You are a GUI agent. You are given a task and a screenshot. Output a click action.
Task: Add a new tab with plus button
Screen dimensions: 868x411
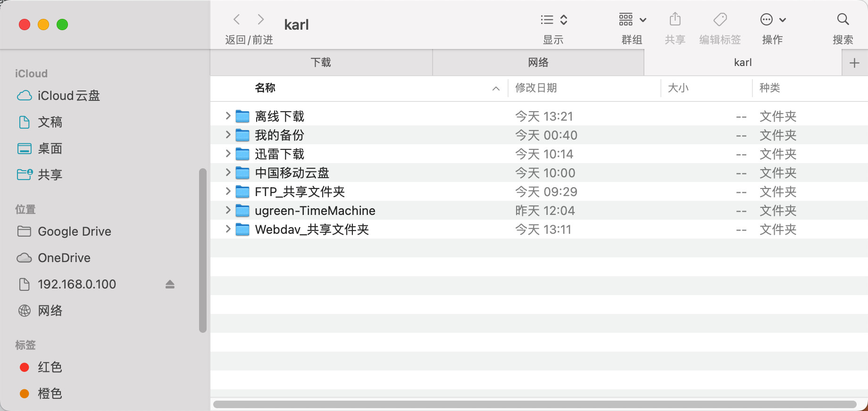tap(854, 63)
